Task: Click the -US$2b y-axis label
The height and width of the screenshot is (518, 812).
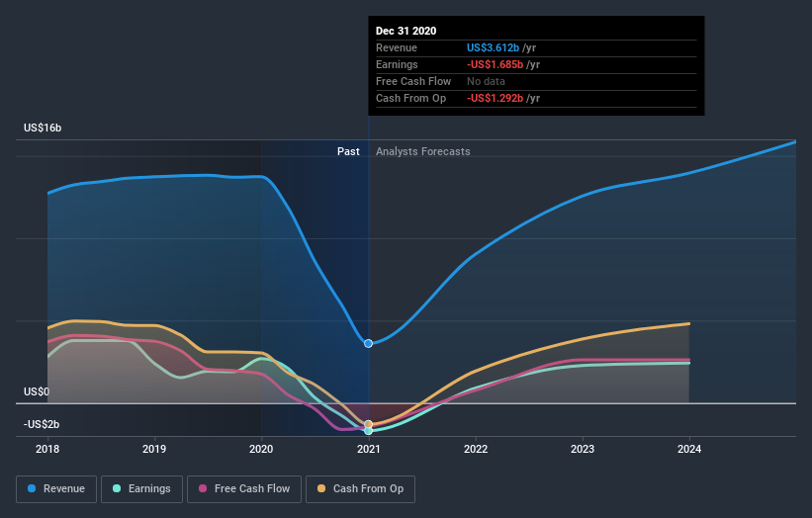Action: pos(42,424)
